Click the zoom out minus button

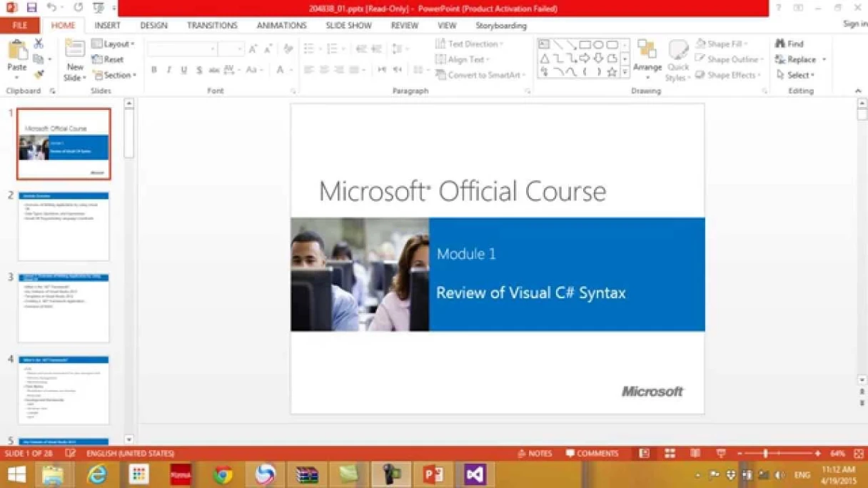[x=740, y=454]
